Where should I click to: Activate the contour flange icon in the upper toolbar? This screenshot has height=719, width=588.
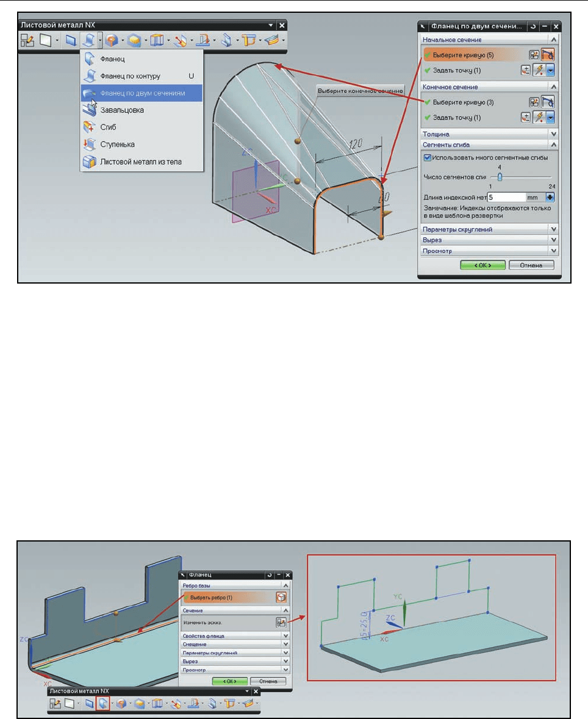(x=89, y=40)
